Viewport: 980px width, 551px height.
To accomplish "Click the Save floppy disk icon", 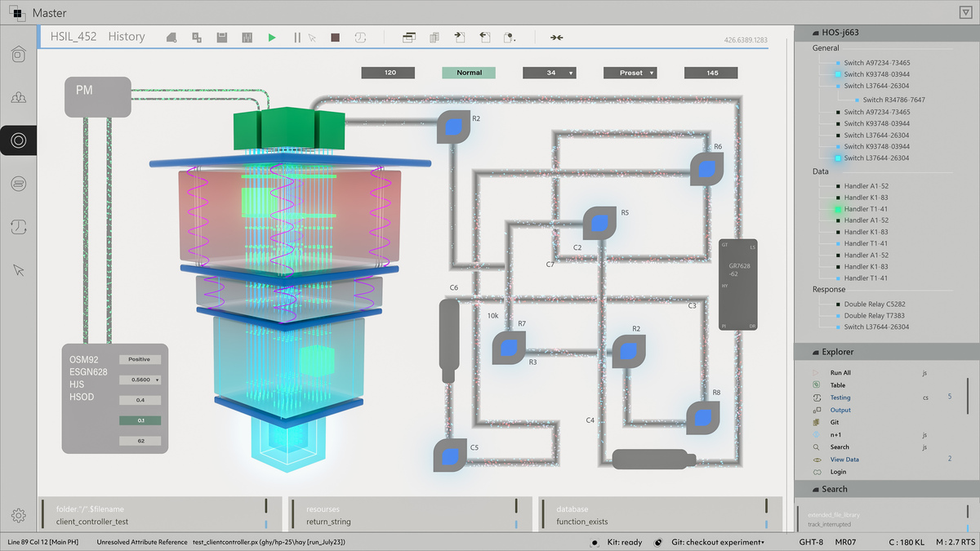I will [x=221, y=38].
